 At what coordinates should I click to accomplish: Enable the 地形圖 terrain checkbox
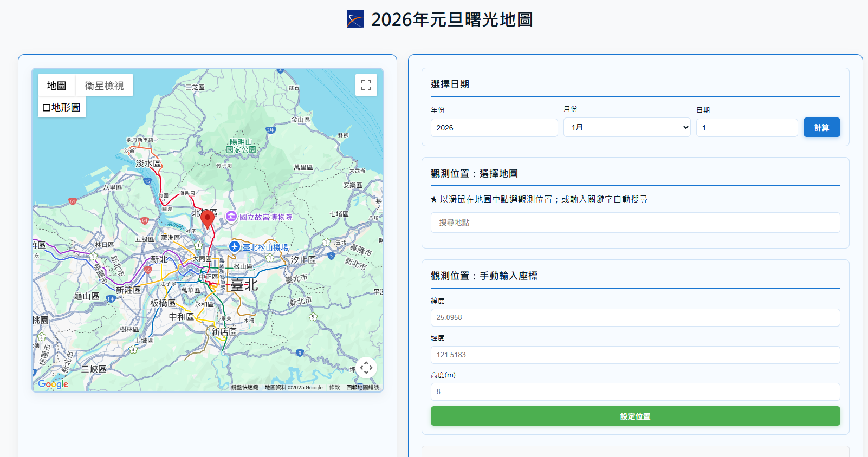[x=47, y=108]
